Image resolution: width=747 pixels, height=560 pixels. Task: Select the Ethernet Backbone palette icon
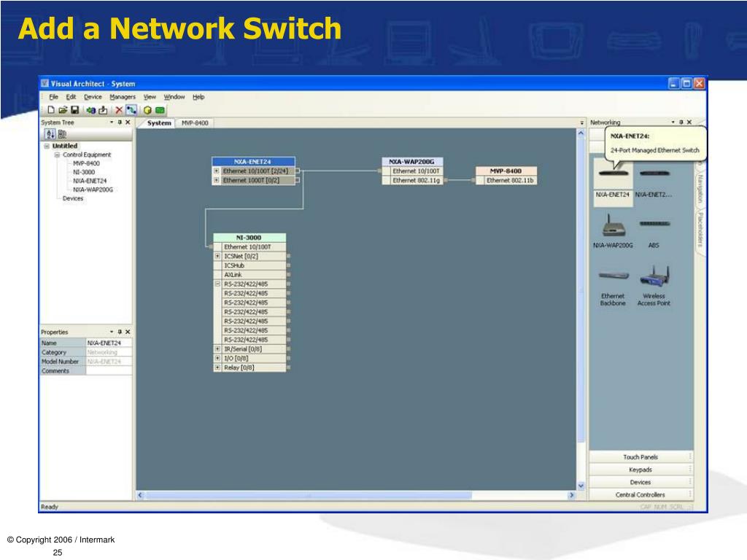(x=613, y=286)
